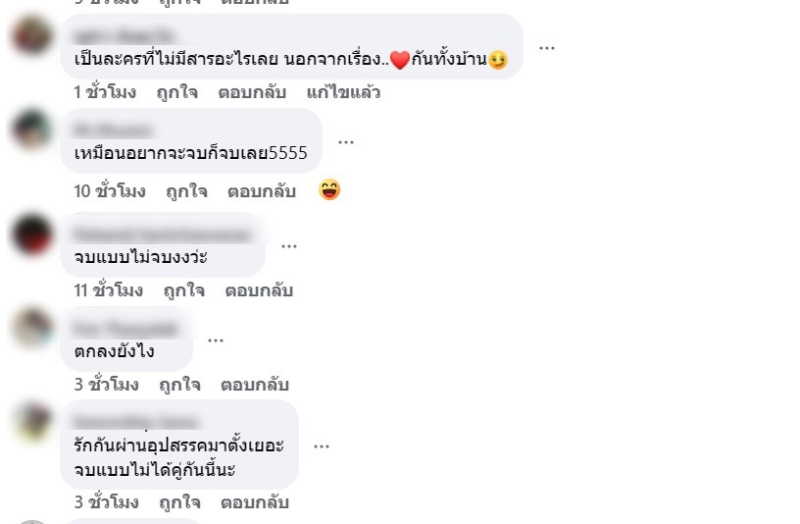Like the comment posted 11 hours ago

pyautogui.click(x=184, y=290)
